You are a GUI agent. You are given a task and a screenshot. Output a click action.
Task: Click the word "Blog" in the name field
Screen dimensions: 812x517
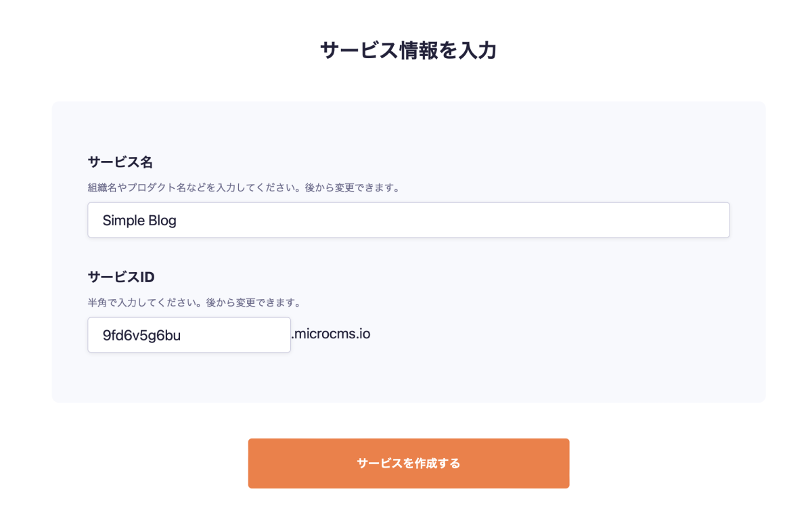coord(162,221)
